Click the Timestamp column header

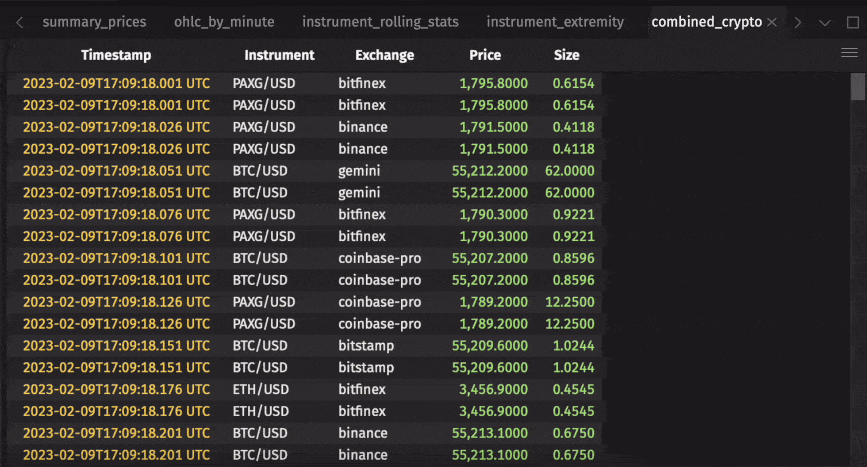click(118, 56)
